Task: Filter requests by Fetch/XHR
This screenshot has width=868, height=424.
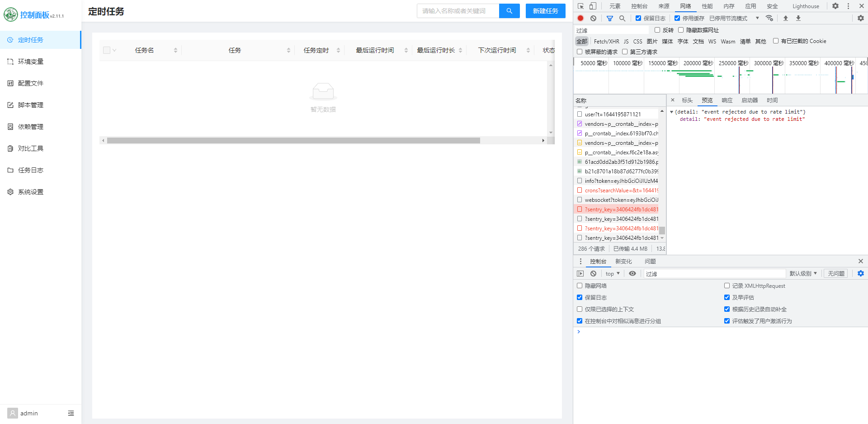Action: click(x=606, y=41)
